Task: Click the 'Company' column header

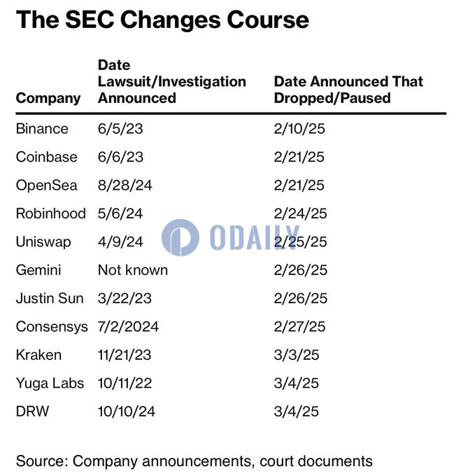Action: [48, 98]
